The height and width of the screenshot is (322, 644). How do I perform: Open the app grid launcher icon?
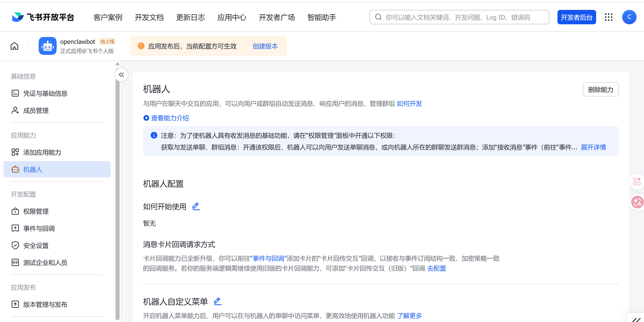(608, 17)
